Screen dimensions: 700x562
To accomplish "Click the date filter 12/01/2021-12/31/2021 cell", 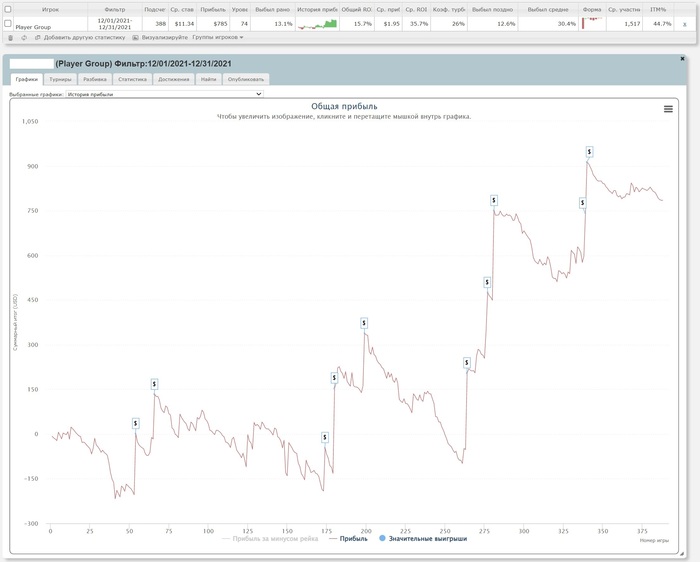I will (x=115, y=24).
